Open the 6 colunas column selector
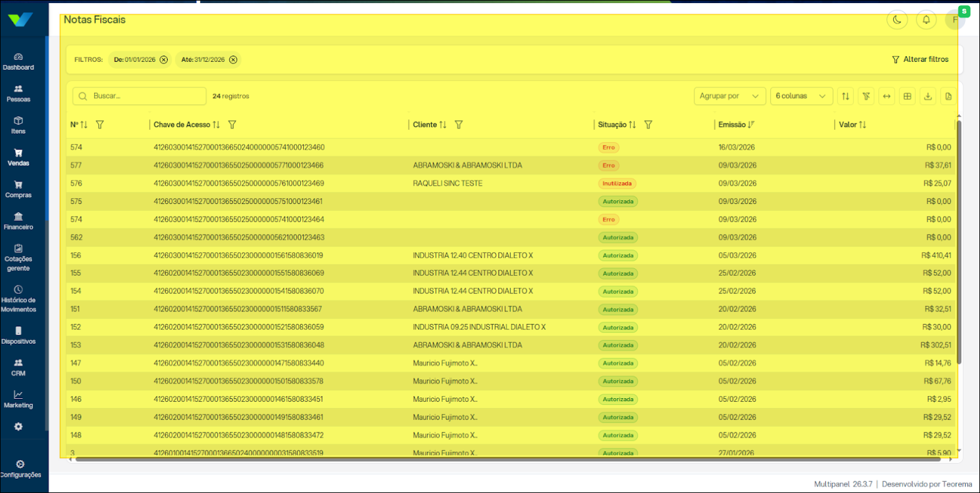This screenshot has width=980, height=493. pos(800,96)
